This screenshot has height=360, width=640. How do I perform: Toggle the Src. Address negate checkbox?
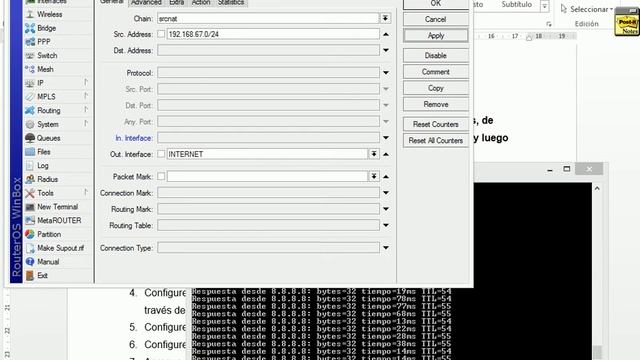coord(161,34)
